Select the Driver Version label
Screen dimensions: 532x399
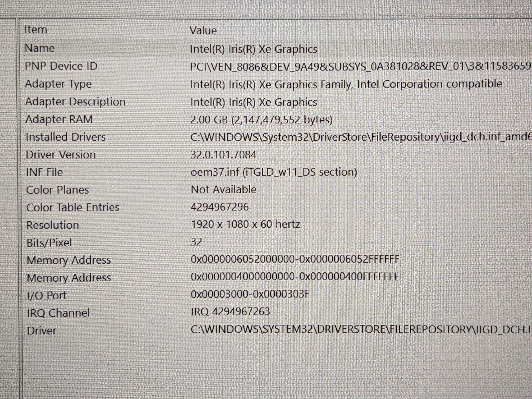61,155
